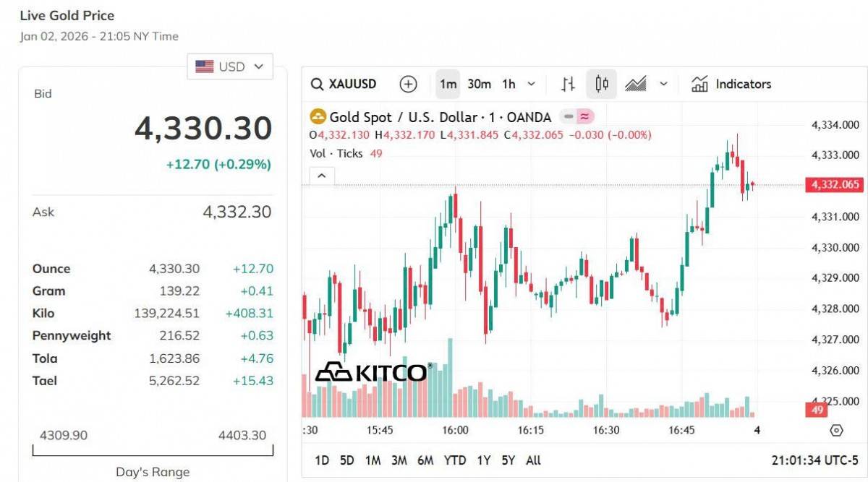Select the 5D date range

pos(347,460)
